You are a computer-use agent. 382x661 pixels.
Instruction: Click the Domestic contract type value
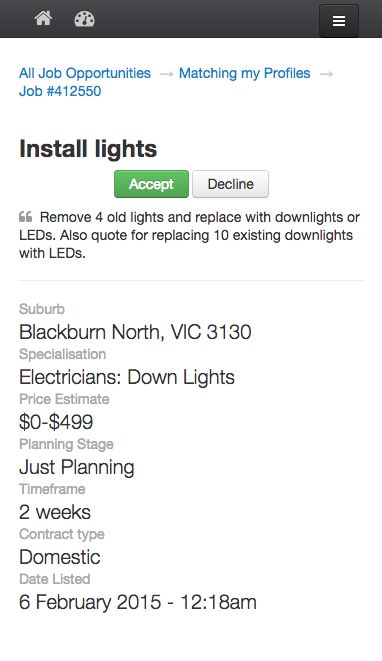pos(60,557)
